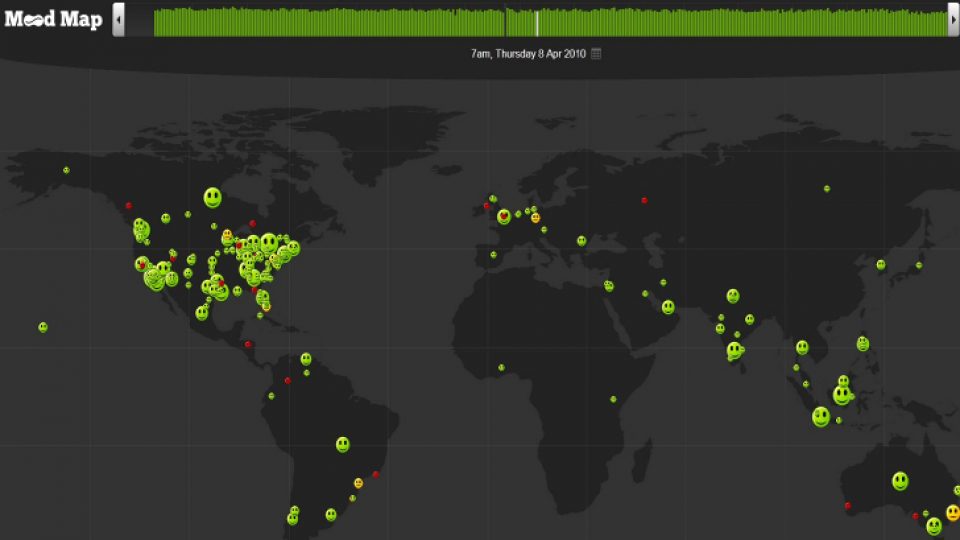Click the green smiley west of the Black Sea
The image size is (960, 540).
click(x=582, y=241)
